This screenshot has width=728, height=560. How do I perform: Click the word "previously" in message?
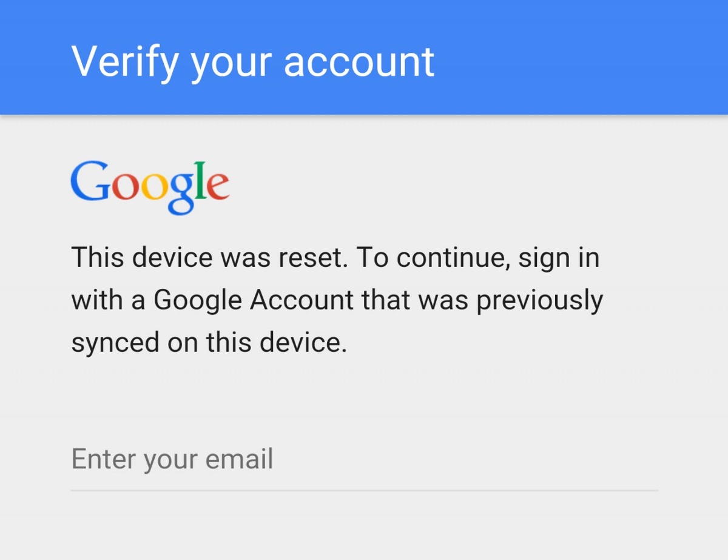pos(539,300)
